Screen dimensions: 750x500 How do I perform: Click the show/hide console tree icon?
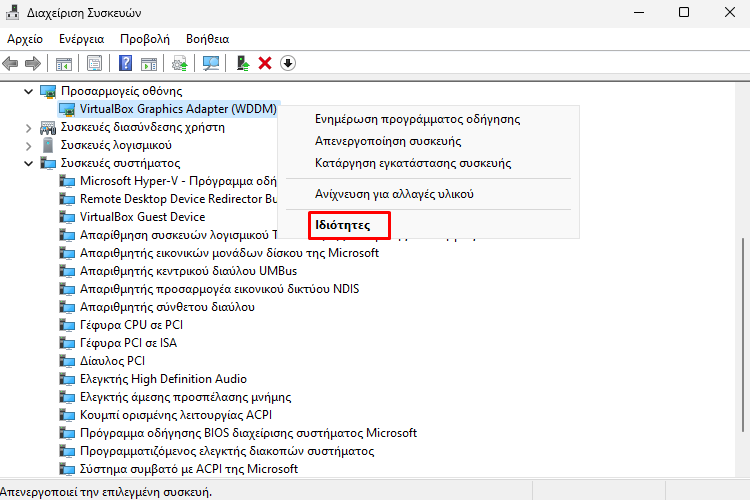pos(64,63)
